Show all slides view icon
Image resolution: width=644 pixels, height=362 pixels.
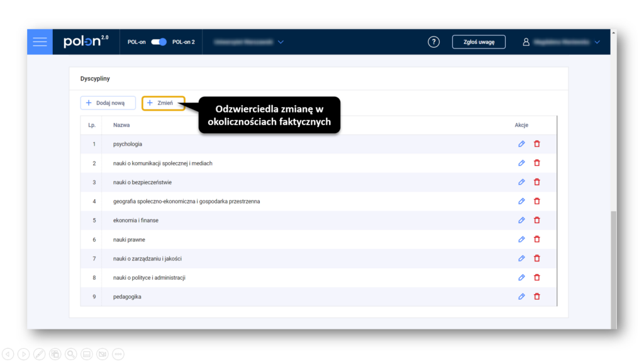click(55, 354)
